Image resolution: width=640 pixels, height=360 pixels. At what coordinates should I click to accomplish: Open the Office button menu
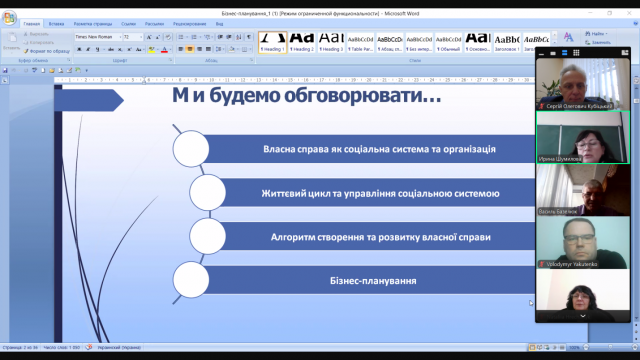pos(9,18)
